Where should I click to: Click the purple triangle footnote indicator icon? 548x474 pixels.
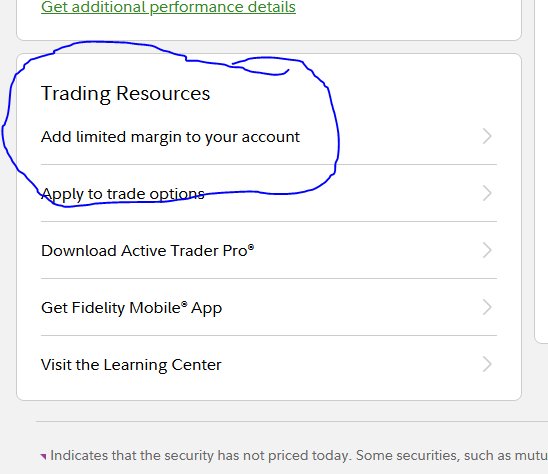pos(43,456)
